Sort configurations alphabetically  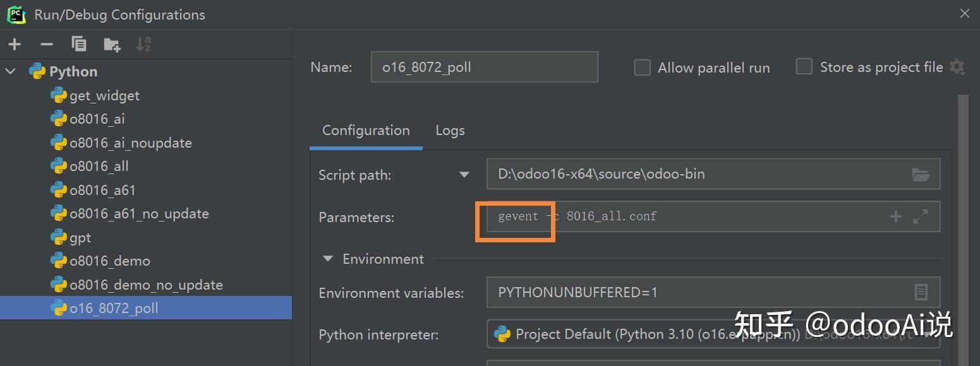tap(143, 44)
